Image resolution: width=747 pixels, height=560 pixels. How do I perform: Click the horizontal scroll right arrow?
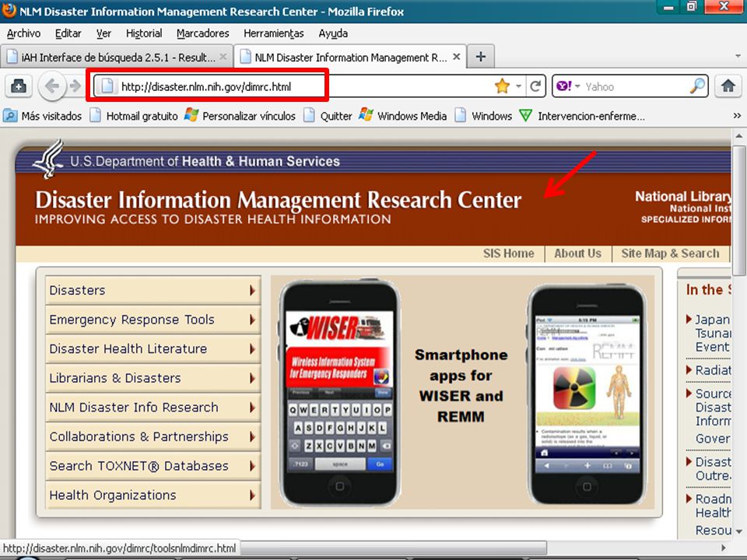[x=724, y=548]
